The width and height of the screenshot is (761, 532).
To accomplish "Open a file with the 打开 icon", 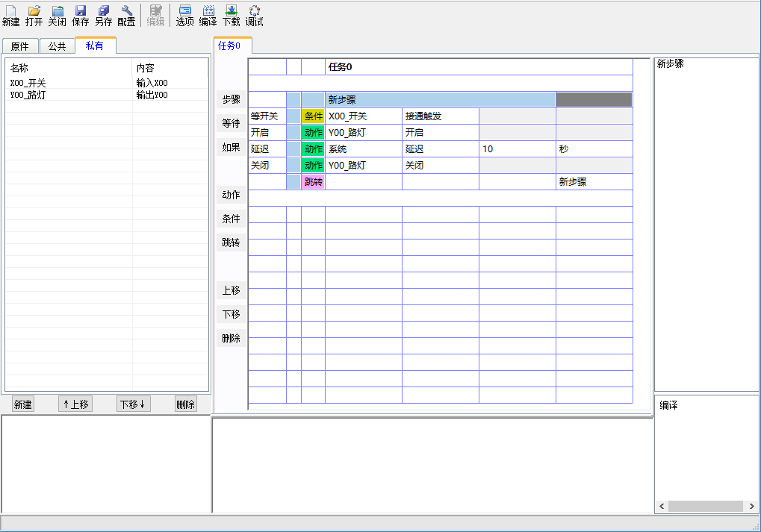I will pyautogui.click(x=34, y=15).
